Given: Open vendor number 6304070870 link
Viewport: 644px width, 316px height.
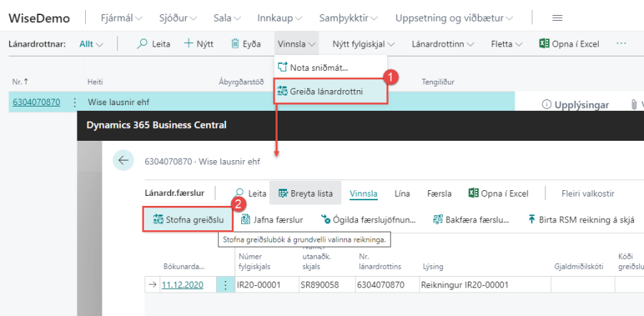Looking at the screenshot, I should point(36,102).
